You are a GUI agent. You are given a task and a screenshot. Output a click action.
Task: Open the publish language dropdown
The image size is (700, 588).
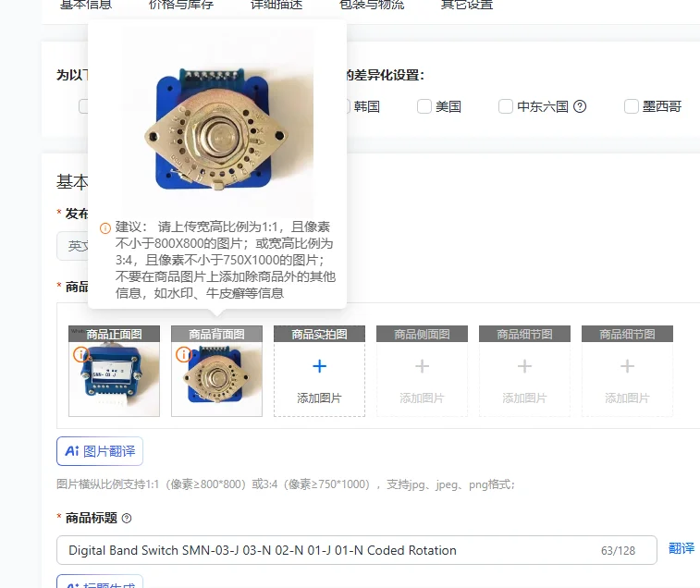coord(72,246)
